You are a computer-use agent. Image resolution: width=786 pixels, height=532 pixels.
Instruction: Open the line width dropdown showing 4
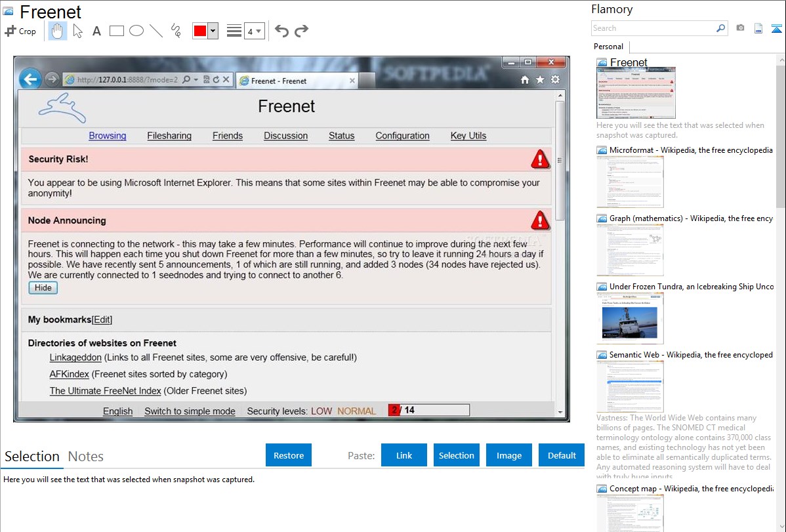tap(254, 31)
